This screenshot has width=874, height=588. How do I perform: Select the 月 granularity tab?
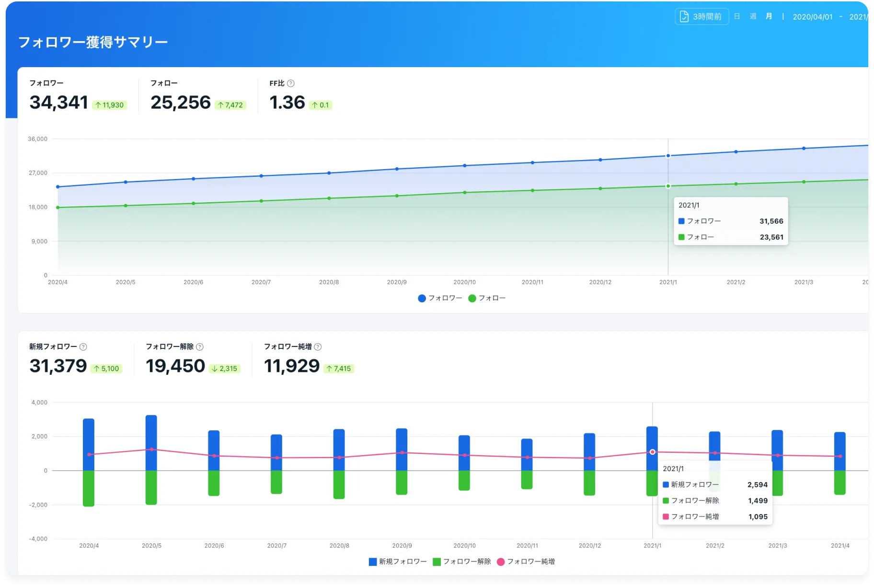click(769, 17)
